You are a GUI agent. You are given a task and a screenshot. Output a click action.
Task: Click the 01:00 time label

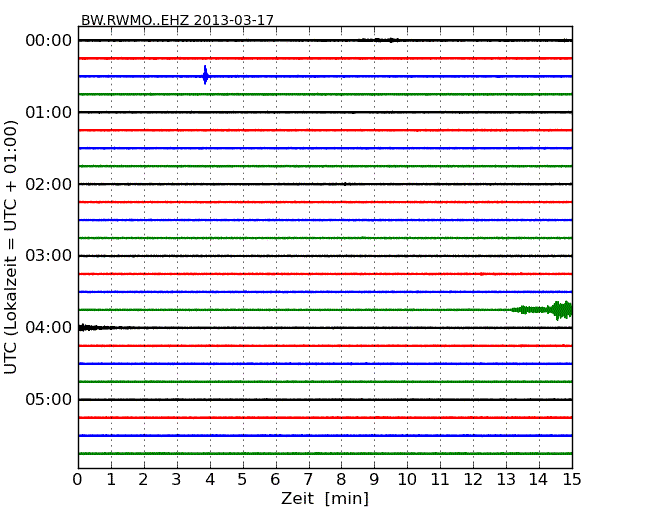49,112
